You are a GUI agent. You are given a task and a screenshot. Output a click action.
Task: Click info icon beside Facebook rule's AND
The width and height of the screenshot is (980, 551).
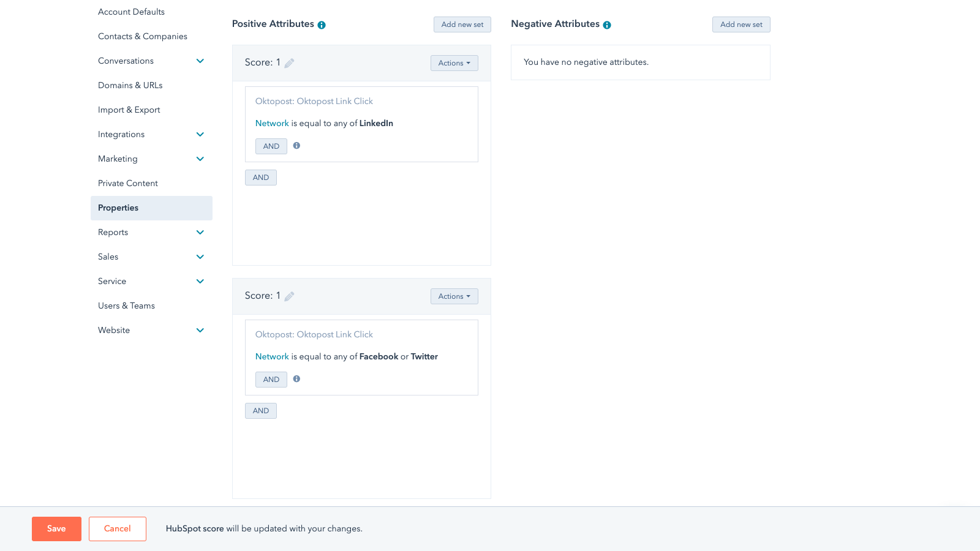pos(296,379)
